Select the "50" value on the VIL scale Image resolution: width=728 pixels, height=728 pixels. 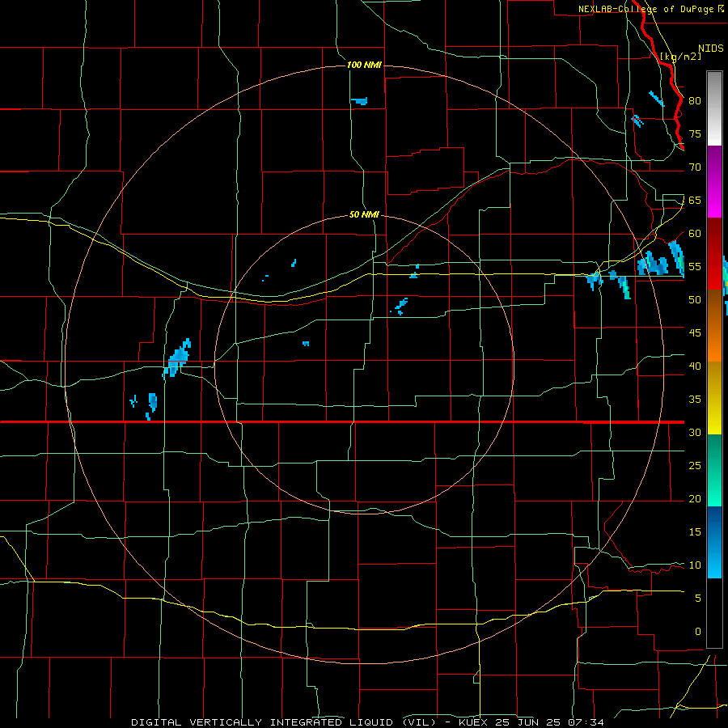695,300
